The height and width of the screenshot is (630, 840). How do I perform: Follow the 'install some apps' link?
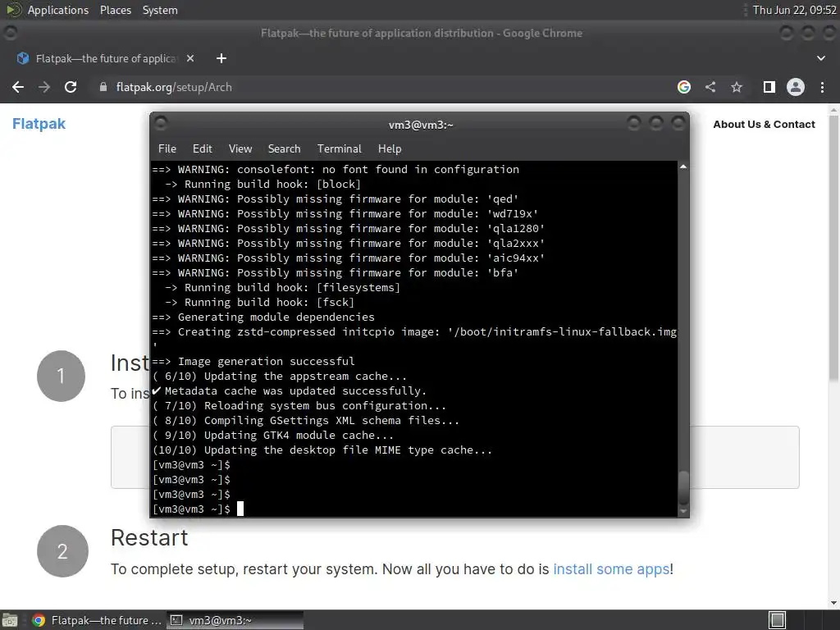[611, 569]
